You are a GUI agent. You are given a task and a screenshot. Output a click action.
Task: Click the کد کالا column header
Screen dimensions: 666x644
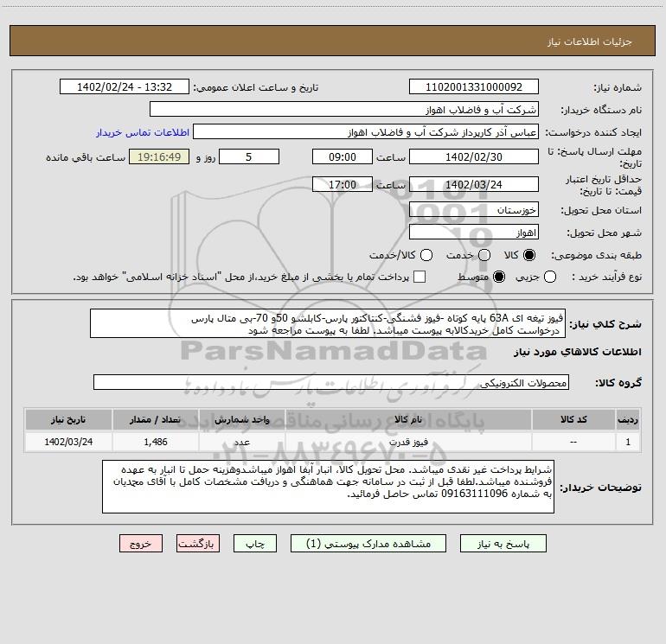tap(573, 419)
